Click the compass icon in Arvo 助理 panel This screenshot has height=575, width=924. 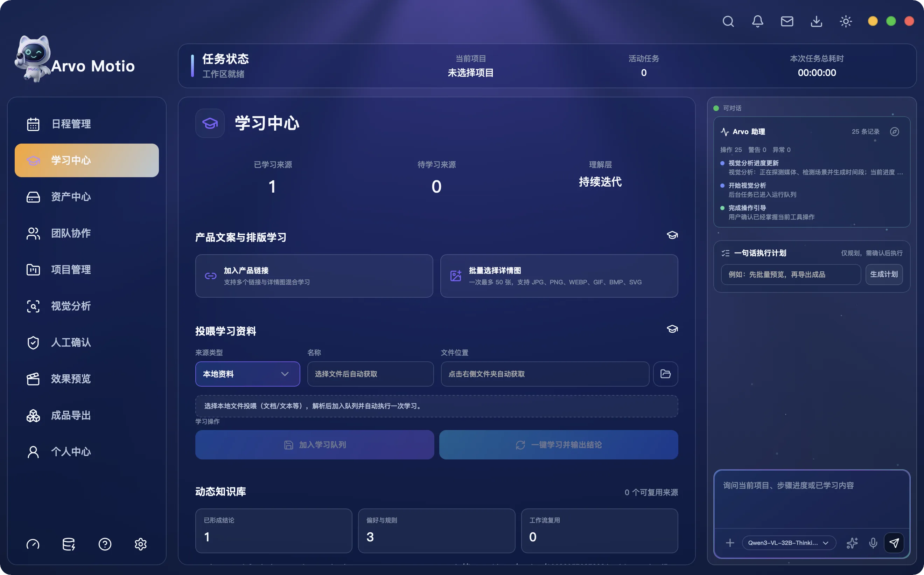(x=894, y=132)
